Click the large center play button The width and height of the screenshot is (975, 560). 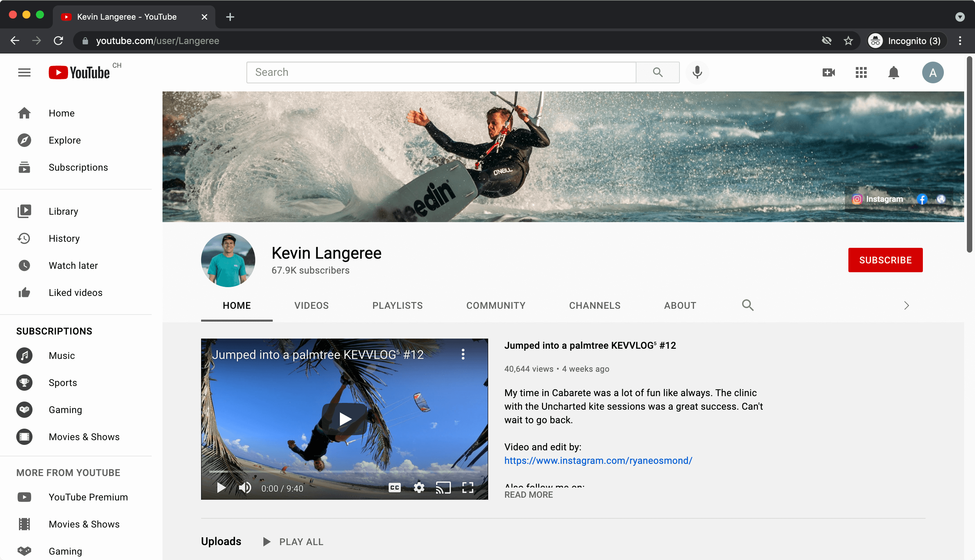click(x=345, y=419)
